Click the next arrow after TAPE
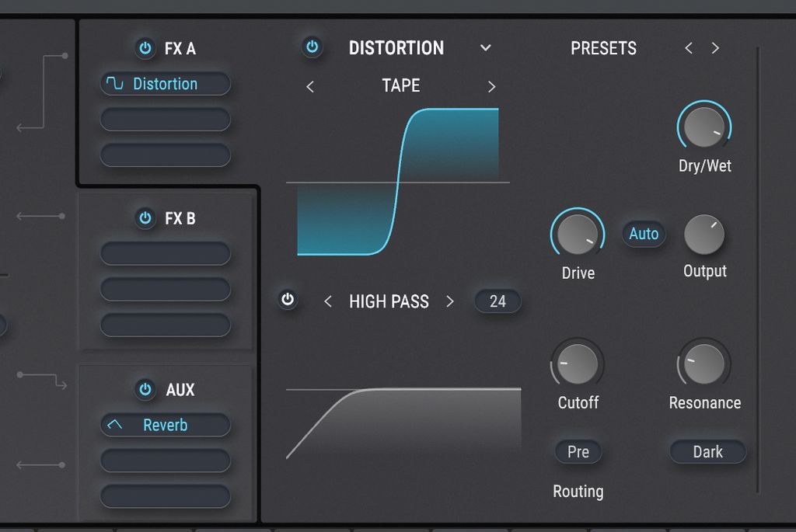This screenshot has width=796, height=532. coord(491,86)
